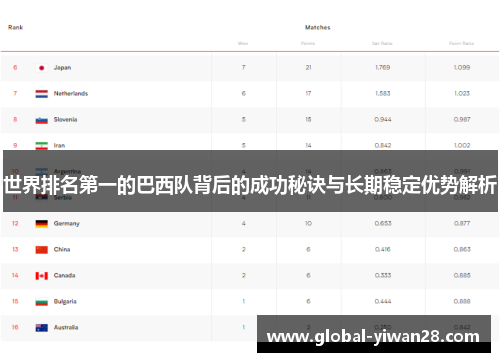Viewport: 500px width, 362px height.
Task: Click Iran's point ratio 1.002
Action: (462, 145)
